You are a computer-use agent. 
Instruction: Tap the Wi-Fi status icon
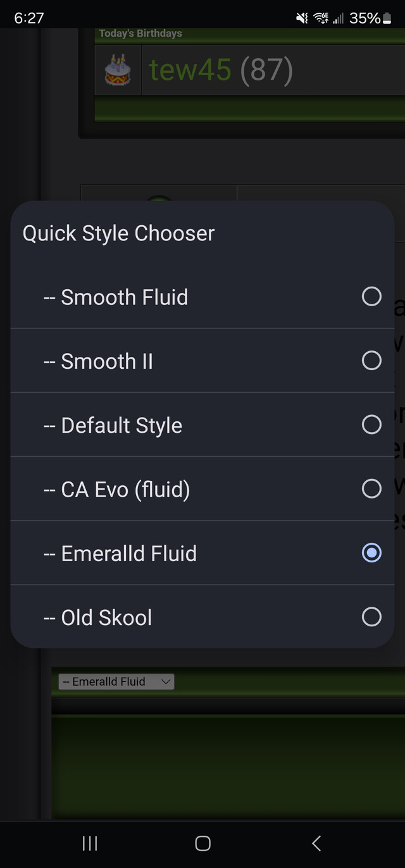click(x=321, y=19)
